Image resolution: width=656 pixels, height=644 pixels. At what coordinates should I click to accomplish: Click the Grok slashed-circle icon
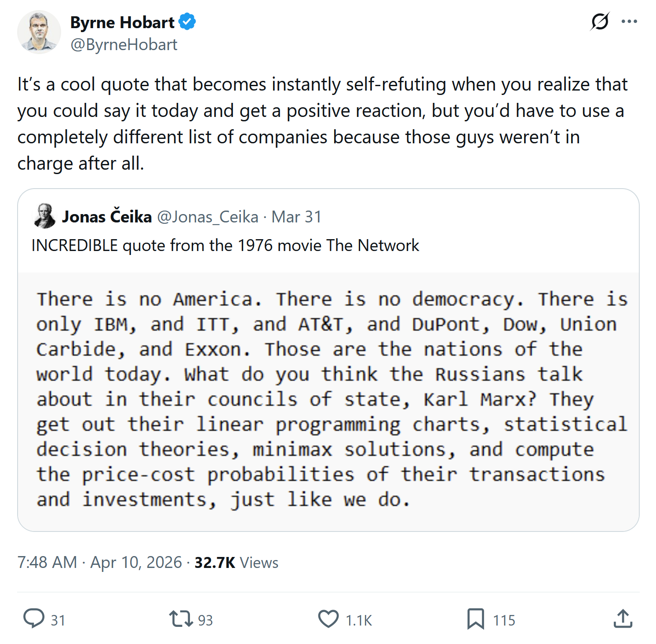600,21
